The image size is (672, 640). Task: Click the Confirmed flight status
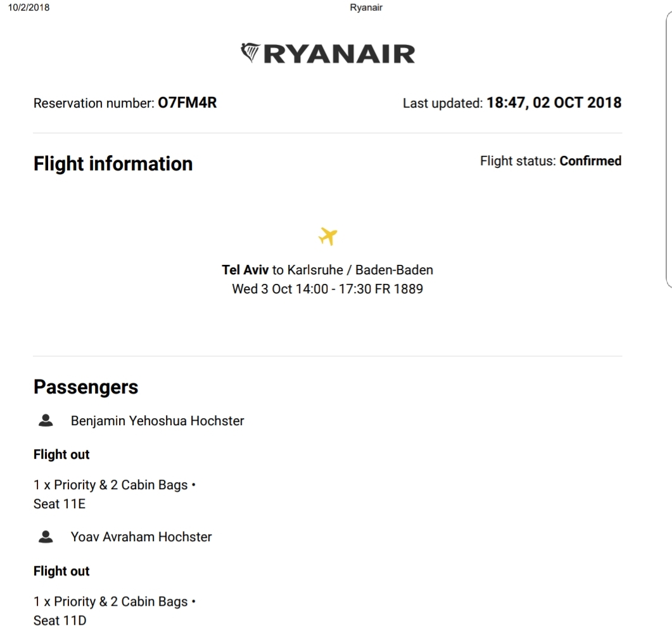[590, 161]
